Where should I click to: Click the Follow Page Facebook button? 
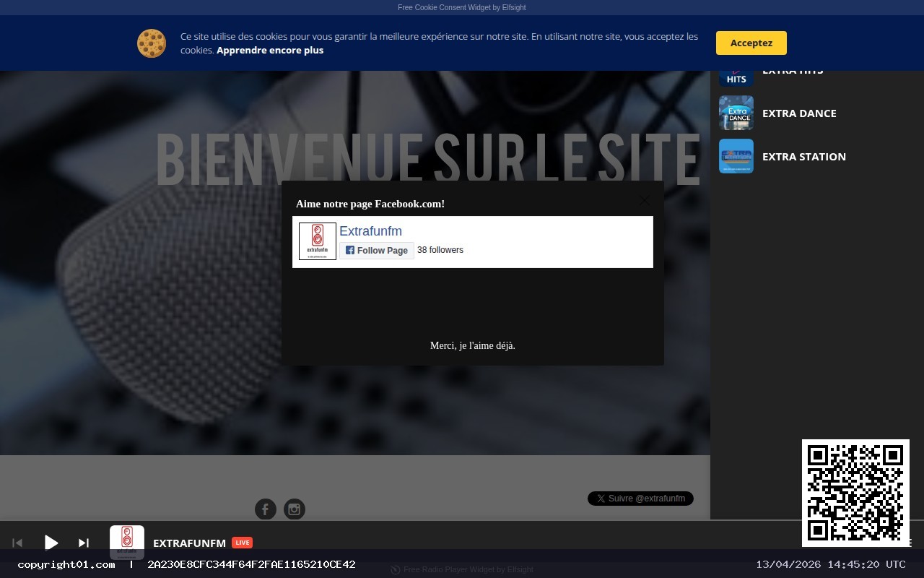pos(376,250)
